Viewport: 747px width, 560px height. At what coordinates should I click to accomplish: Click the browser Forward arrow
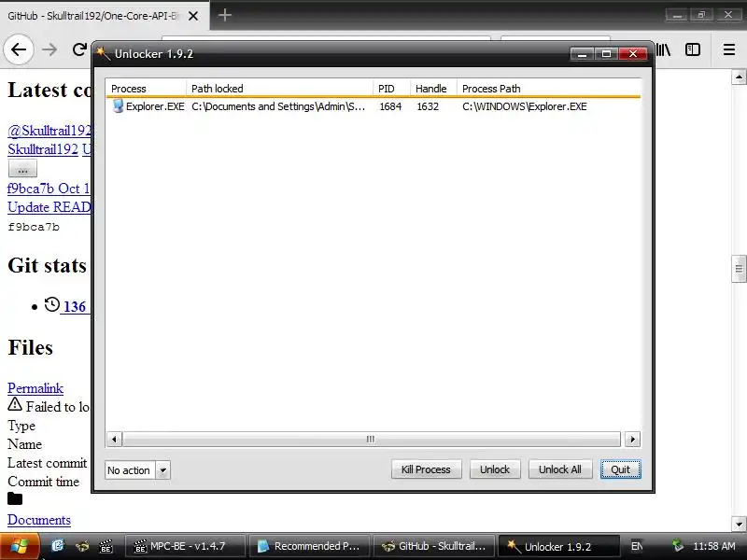click(49, 49)
